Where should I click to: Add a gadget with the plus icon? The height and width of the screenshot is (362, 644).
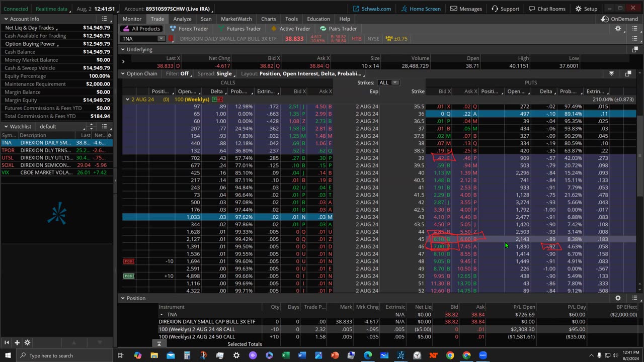coord(17,342)
